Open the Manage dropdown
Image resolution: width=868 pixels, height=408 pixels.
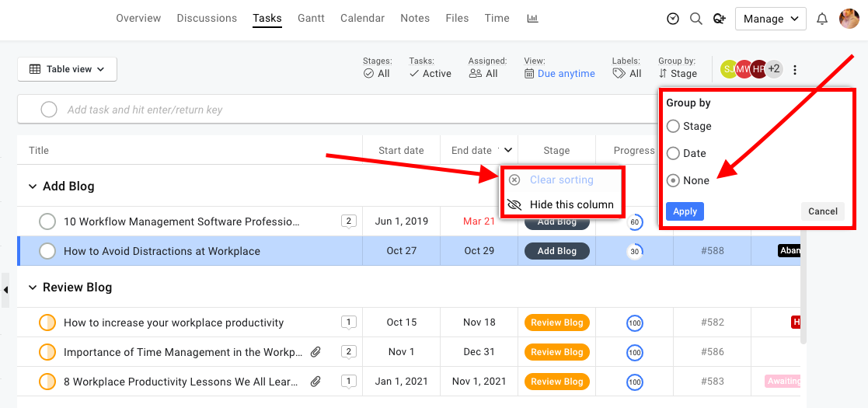click(x=770, y=19)
